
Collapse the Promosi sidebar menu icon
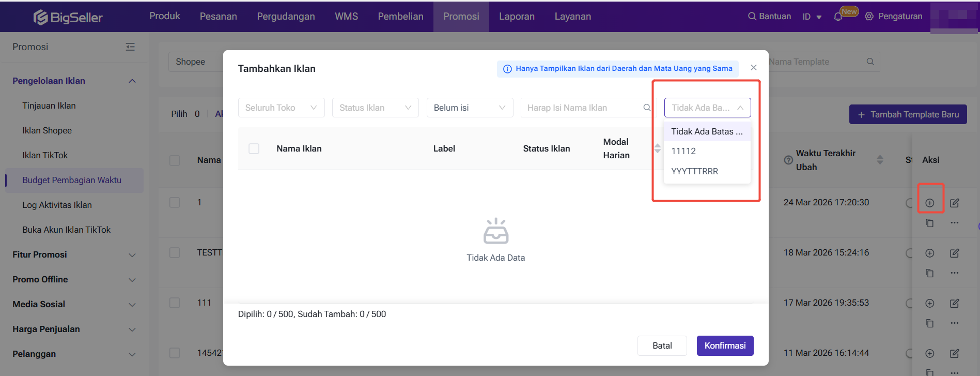tap(130, 47)
